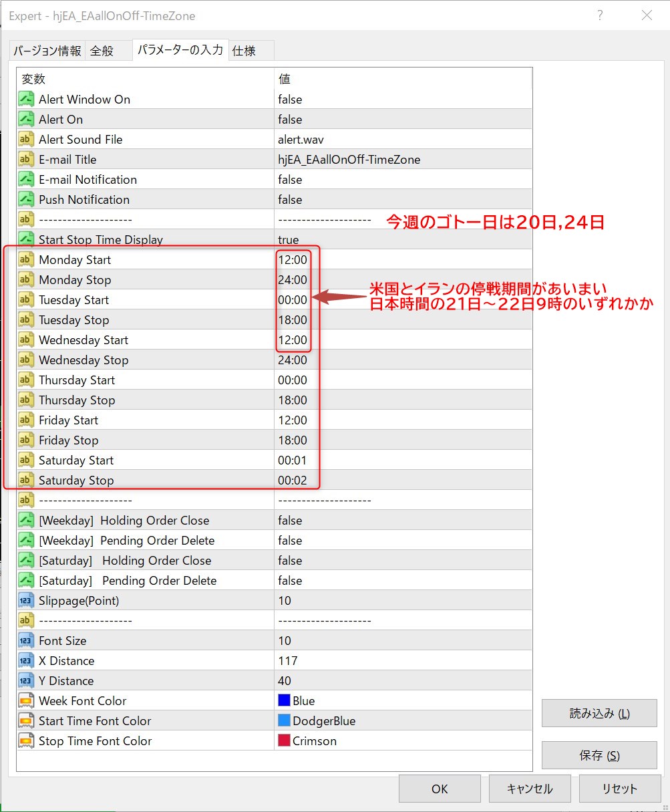Click the Stop Time Font Color icon
This screenshot has width=670, height=812.
(26, 741)
